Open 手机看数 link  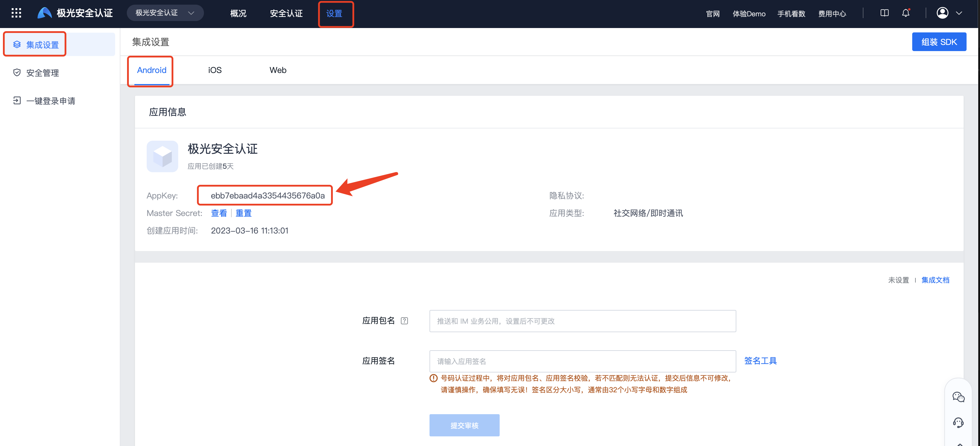791,14
